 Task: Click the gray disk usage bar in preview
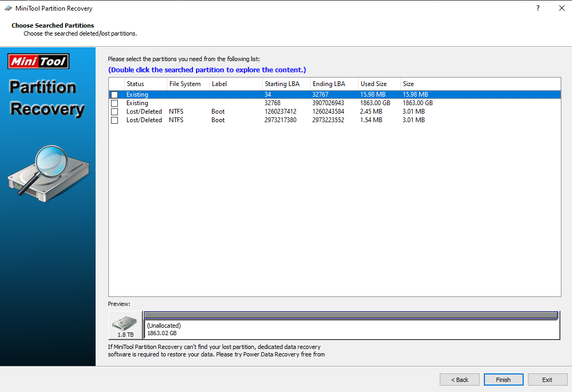(x=351, y=315)
